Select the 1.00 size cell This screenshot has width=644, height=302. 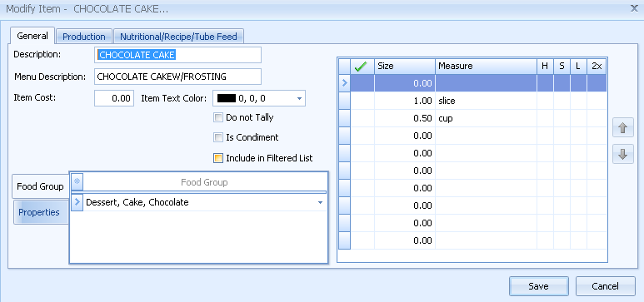[x=405, y=101]
